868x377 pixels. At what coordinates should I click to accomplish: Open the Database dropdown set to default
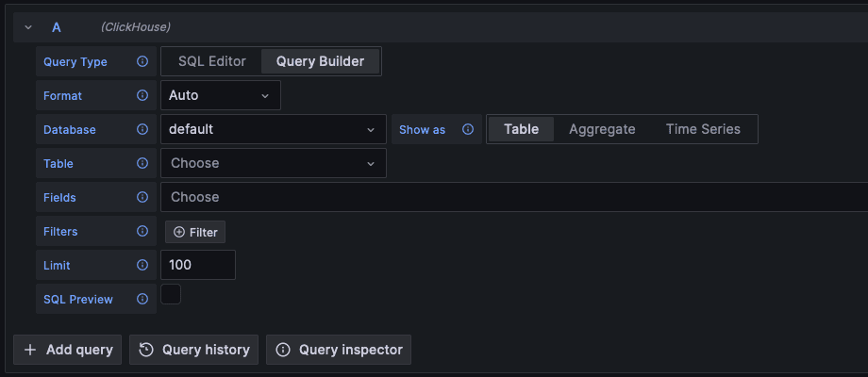(273, 129)
